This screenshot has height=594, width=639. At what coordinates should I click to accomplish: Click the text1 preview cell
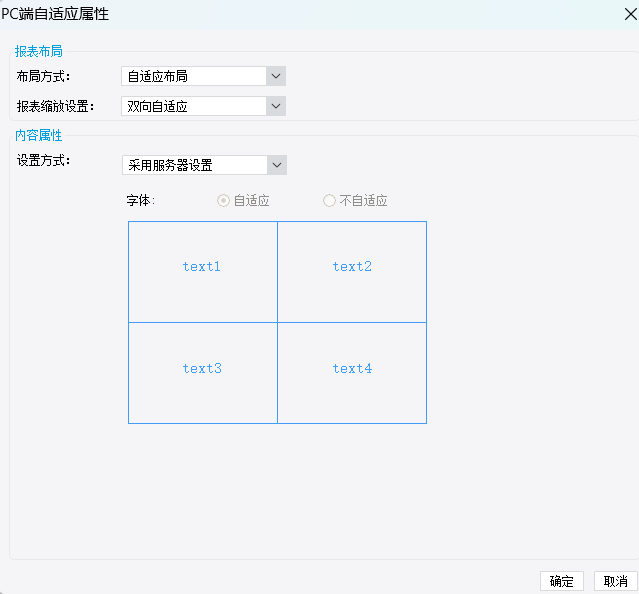coord(203,272)
